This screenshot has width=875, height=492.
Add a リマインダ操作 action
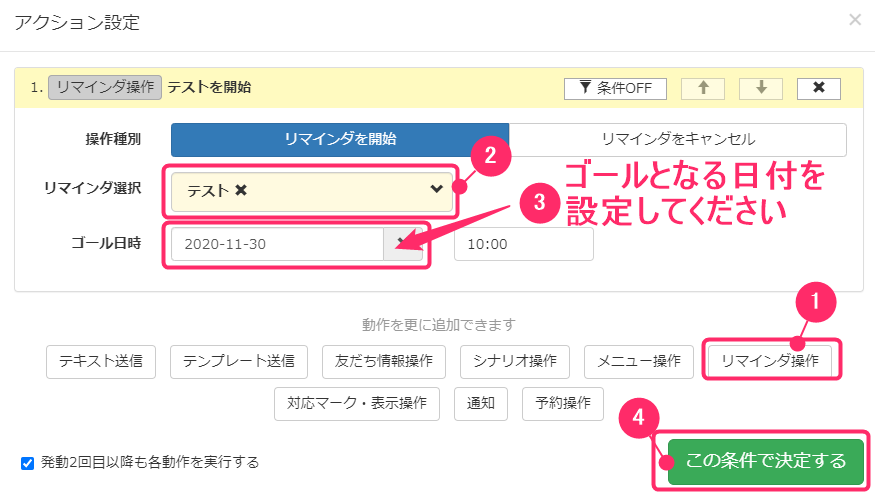click(770, 361)
